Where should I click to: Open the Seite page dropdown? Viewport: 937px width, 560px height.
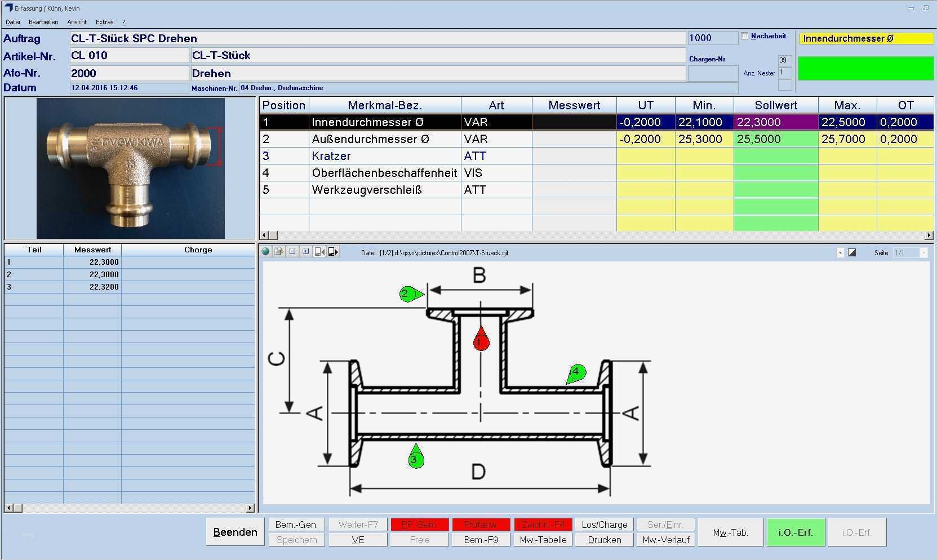point(923,253)
